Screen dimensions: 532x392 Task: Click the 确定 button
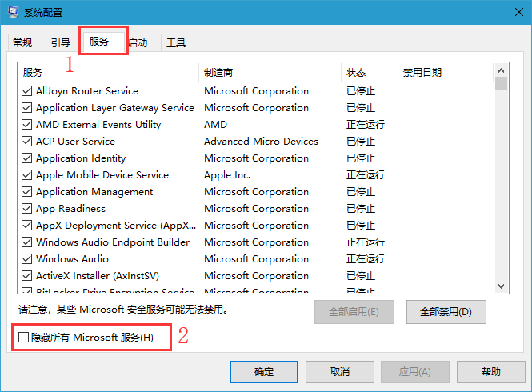click(x=263, y=372)
